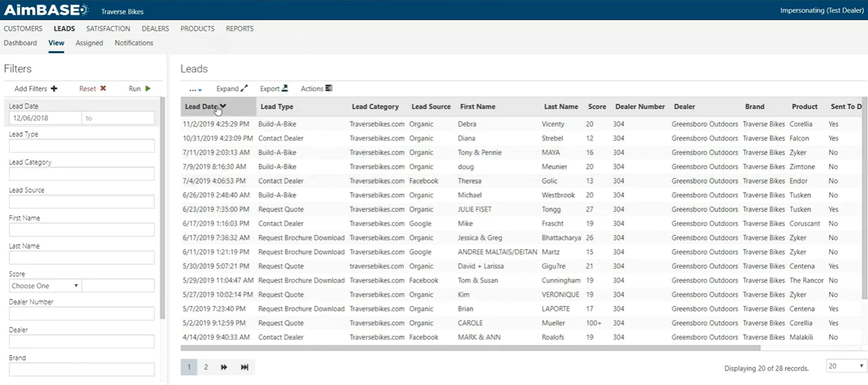Click the Reset filters icon
This screenshot has width=868, height=385.
[x=104, y=89]
